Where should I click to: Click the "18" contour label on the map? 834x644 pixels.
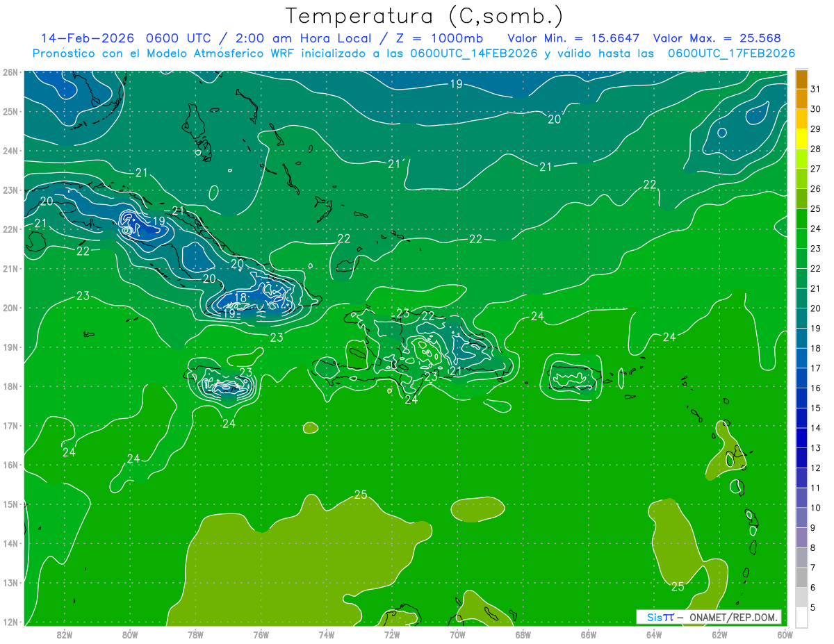[x=240, y=297]
